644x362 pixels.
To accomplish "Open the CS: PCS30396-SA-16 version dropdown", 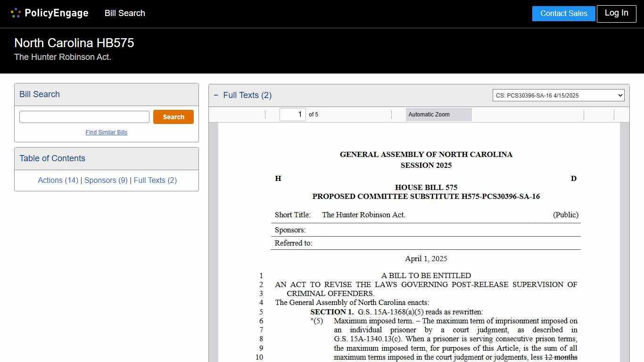I will pos(558,95).
